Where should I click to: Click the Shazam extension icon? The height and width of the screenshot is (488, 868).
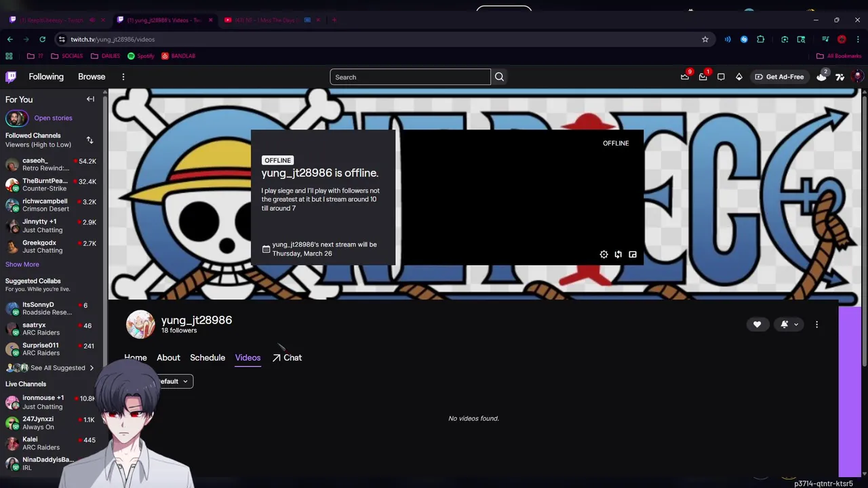point(744,39)
